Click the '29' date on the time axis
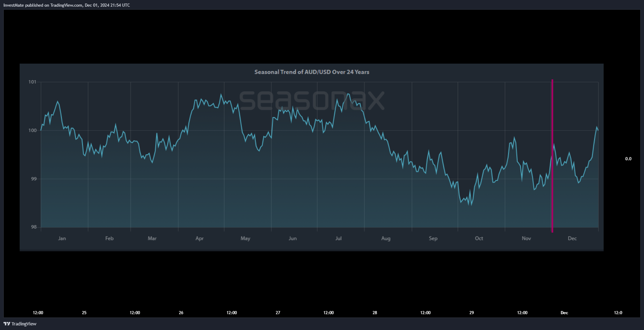Image resolution: width=644 pixels, height=330 pixels. [472, 313]
